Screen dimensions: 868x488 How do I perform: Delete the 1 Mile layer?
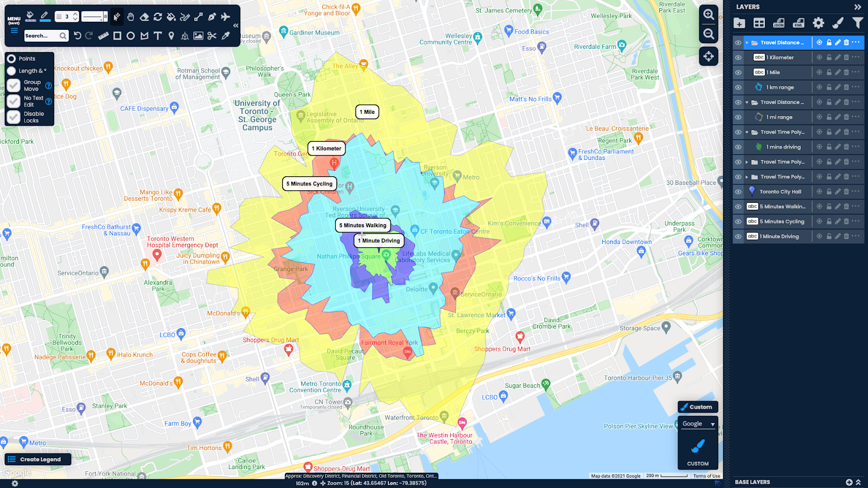click(x=846, y=72)
